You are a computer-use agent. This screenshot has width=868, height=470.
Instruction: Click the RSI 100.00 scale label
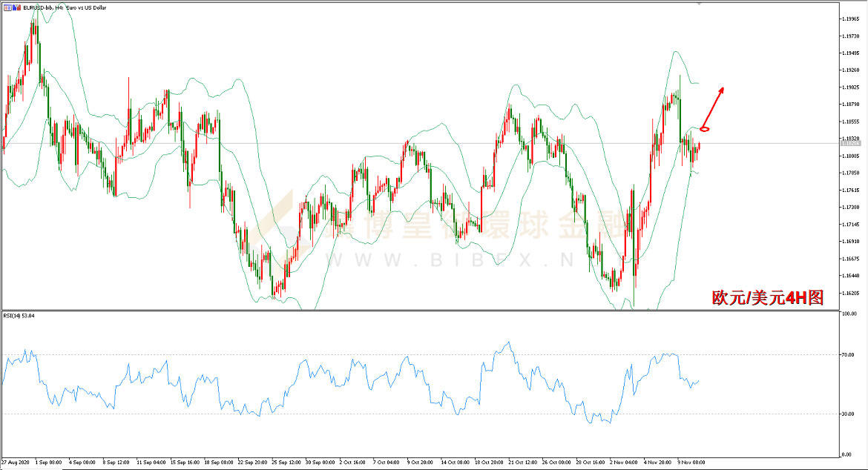pyautogui.click(x=848, y=314)
